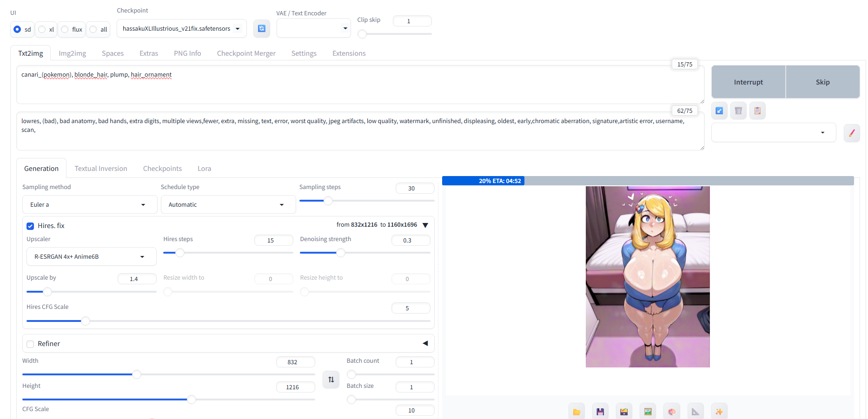Open the Extras tab
The height and width of the screenshot is (419, 868).
[149, 53]
